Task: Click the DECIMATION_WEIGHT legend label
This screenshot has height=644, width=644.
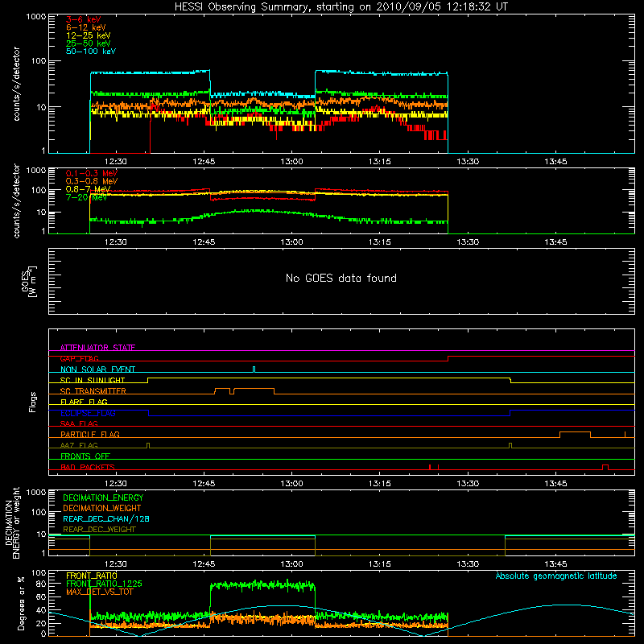Action: point(102,508)
